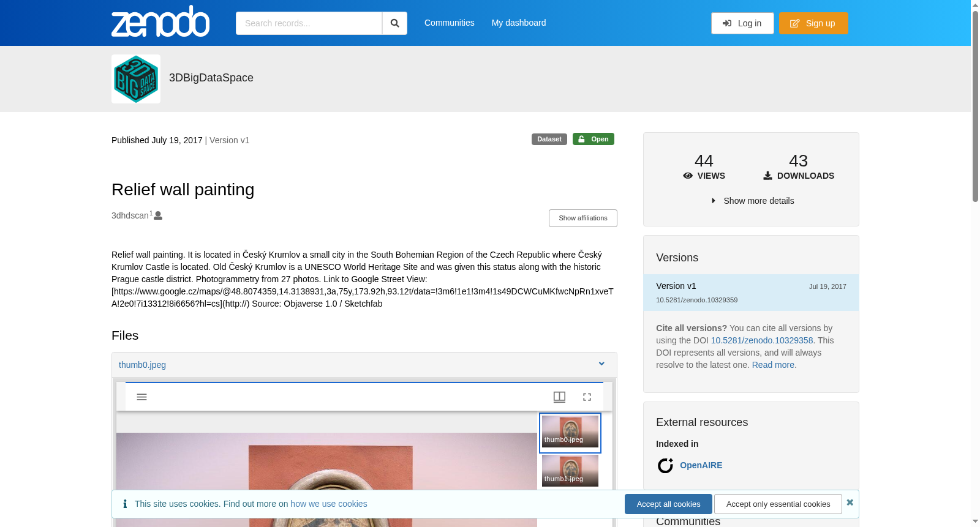Click the Dataset badge

click(549, 139)
